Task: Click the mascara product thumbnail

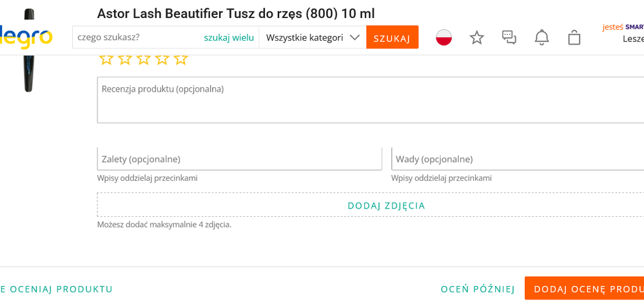Action: tap(28, 52)
